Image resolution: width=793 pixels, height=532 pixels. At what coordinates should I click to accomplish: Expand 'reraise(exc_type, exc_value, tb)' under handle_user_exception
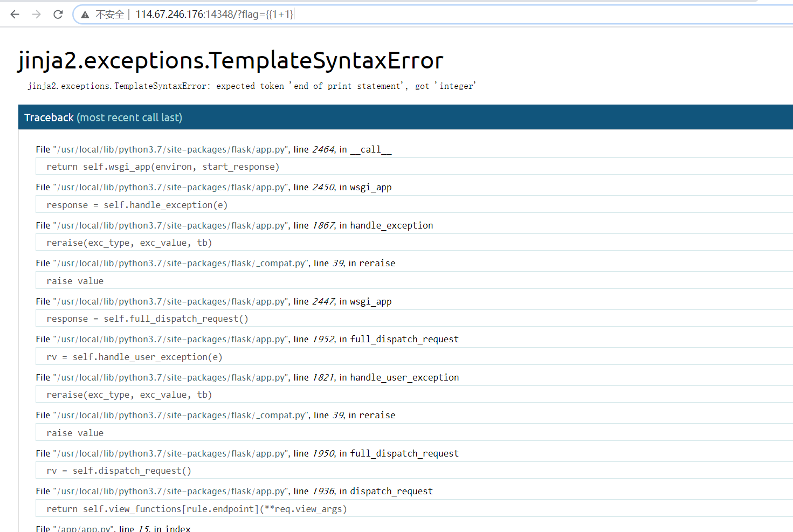tap(414, 395)
